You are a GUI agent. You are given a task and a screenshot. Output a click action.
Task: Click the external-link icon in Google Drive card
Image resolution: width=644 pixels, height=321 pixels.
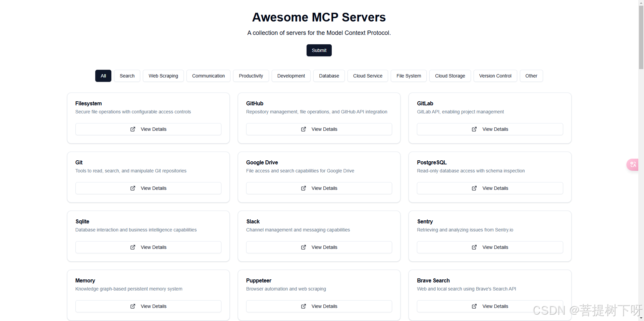tap(304, 188)
